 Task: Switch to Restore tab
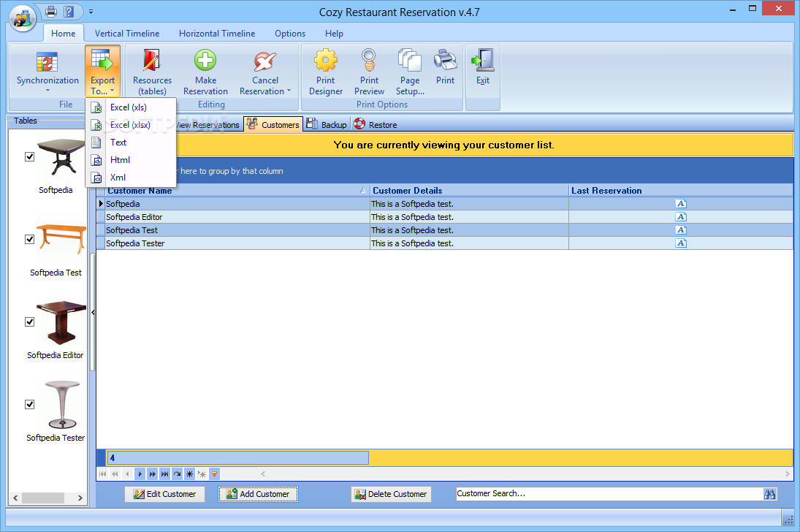point(376,124)
